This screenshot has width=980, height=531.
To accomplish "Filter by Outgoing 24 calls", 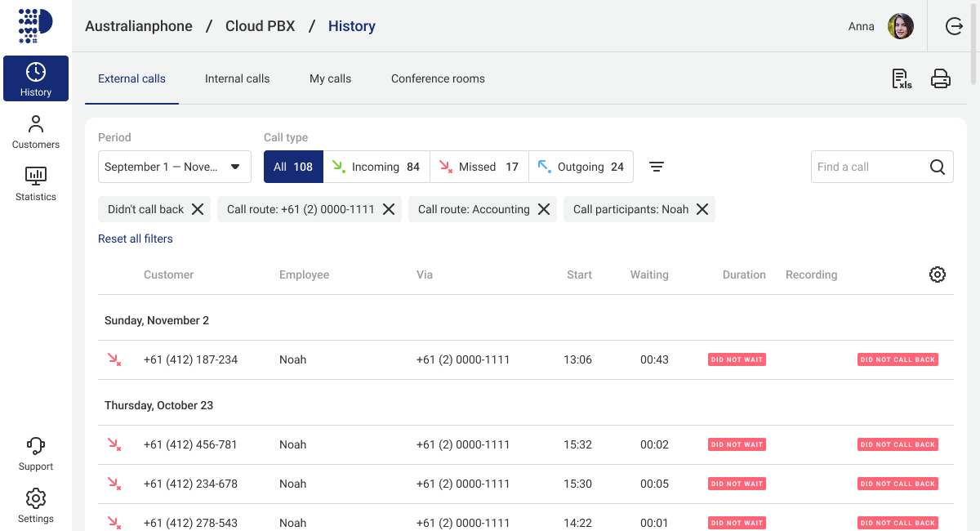I will 581,167.
